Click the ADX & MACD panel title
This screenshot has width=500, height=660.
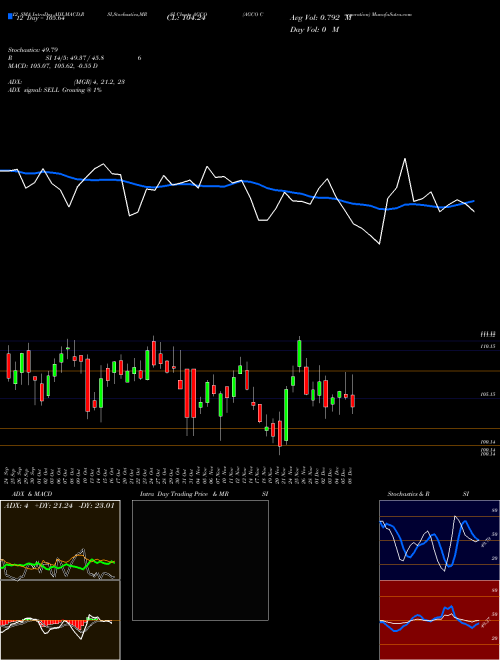(x=32, y=494)
